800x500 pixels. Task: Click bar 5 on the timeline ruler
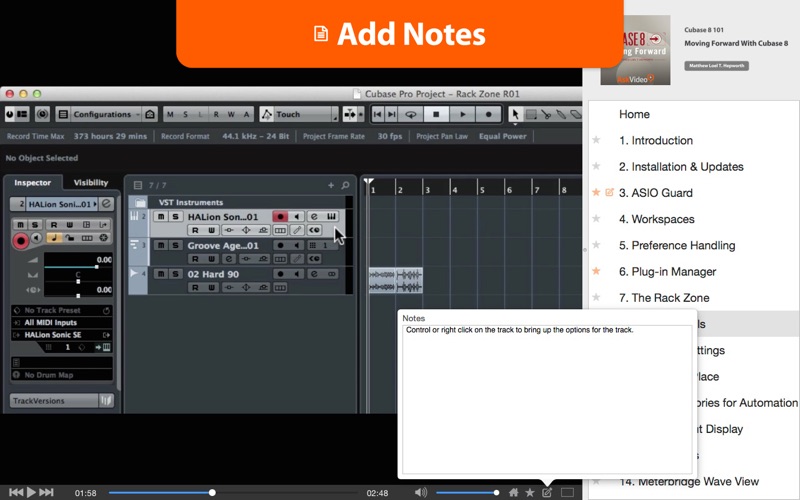482,190
